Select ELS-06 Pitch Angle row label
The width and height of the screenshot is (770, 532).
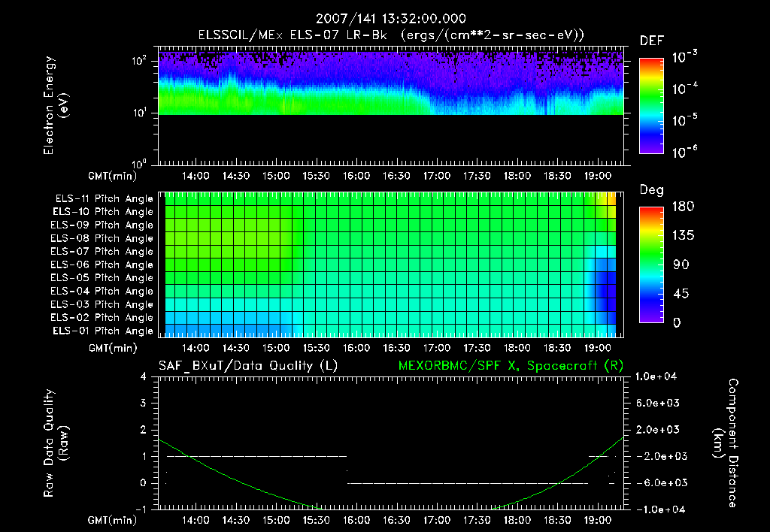point(102,264)
